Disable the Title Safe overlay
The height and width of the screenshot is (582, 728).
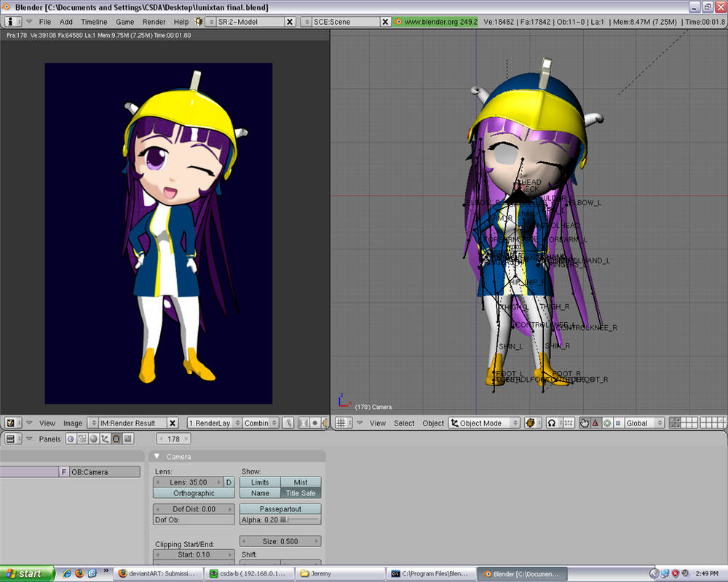click(301, 493)
